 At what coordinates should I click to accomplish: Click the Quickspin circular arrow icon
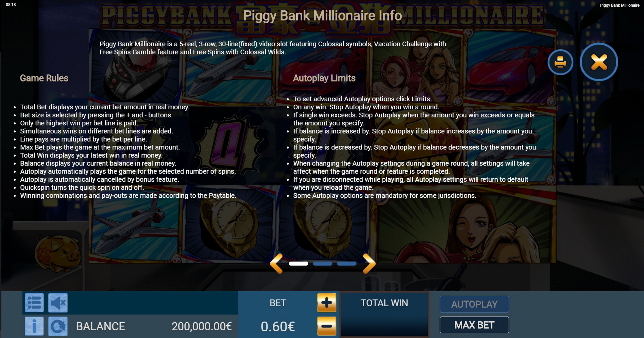pyautogui.click(x=58, y=326)
